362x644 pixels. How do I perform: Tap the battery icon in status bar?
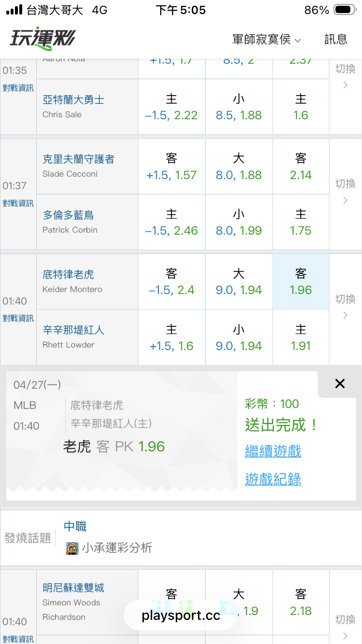click(x=344, y=10)
